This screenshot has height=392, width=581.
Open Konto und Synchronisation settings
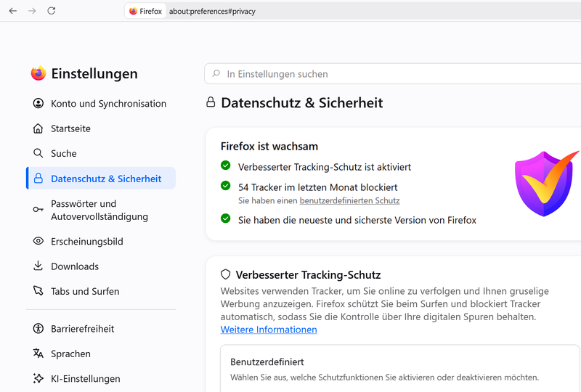click(101, 103)
